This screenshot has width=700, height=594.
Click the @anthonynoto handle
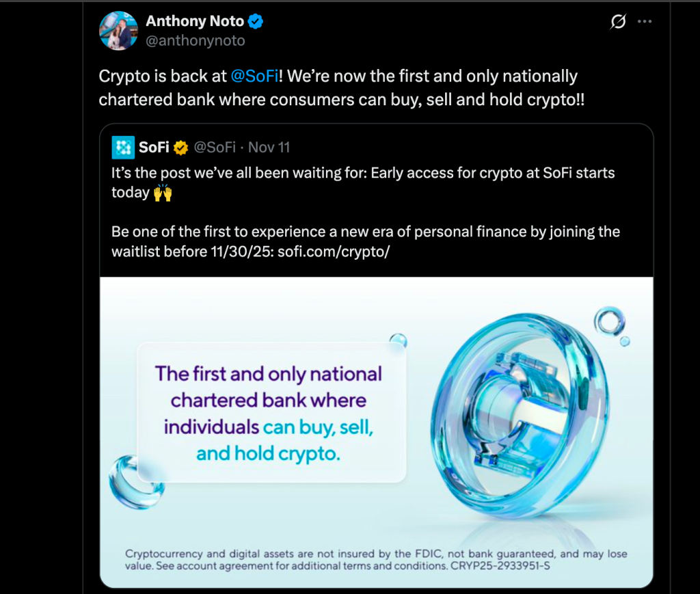(195, 41)
